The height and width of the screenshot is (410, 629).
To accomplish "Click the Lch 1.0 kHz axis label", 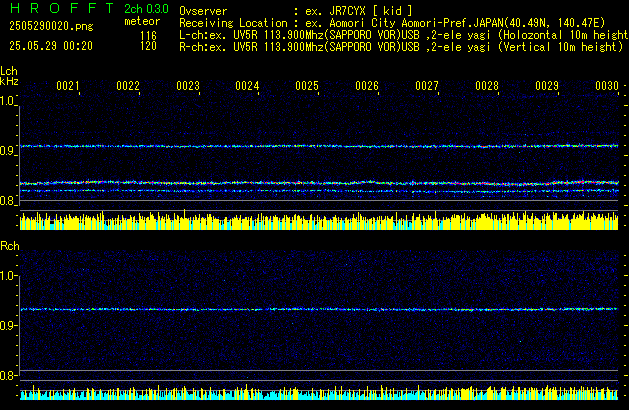I will click(8, 101).
